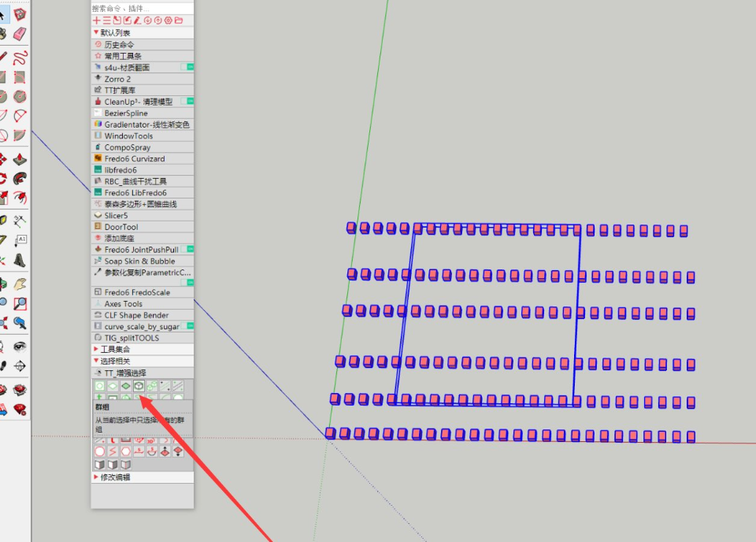Open the DoorTool plugin entry
The width and height of the screenshot is (756, 542).
143,227
